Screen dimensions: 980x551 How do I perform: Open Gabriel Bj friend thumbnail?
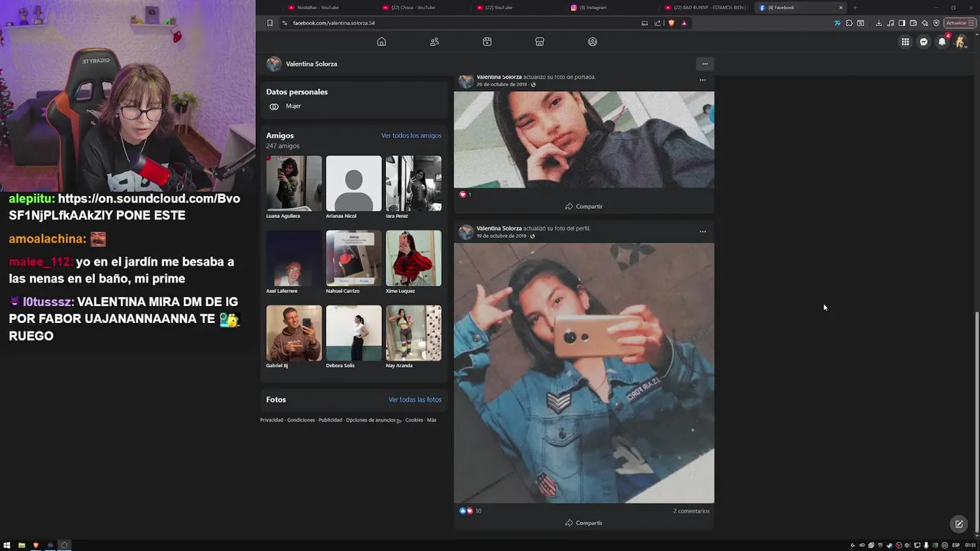tap(294, 333)
